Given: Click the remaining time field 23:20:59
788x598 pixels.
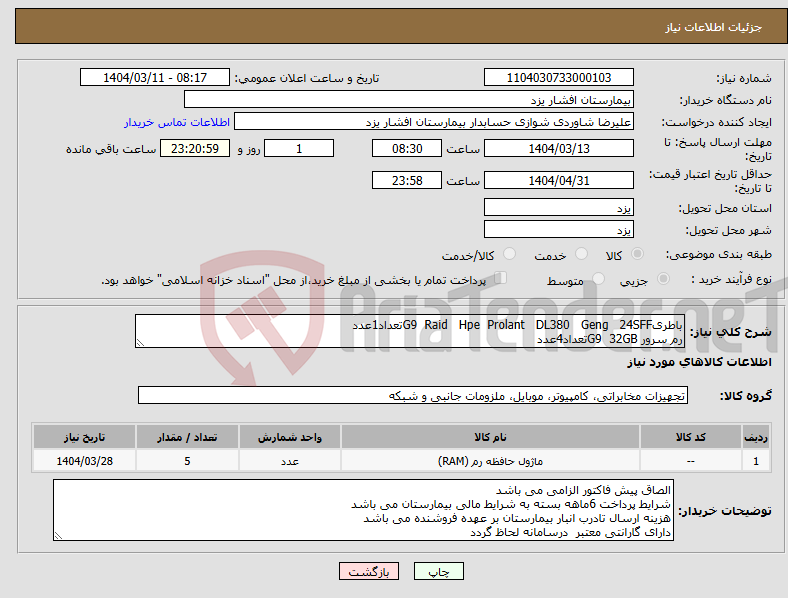Looking at the screenshot, I should (x=195, y=148).
